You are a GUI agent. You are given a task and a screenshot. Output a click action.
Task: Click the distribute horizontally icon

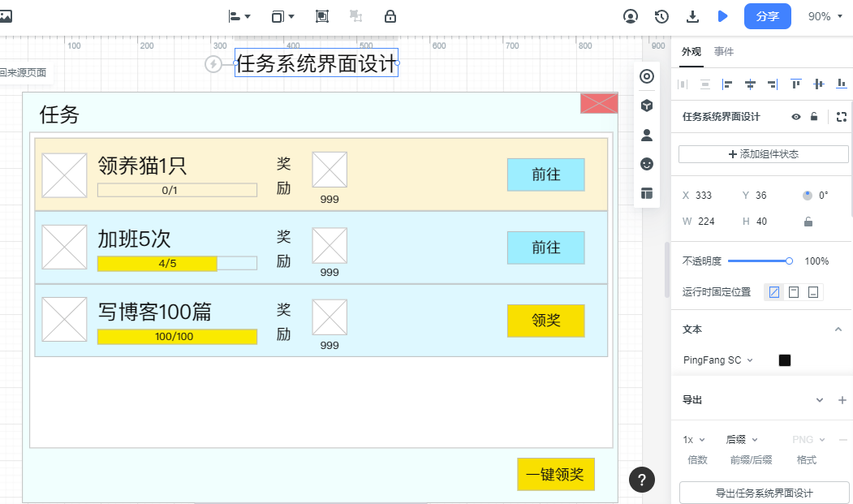[683, 84]
